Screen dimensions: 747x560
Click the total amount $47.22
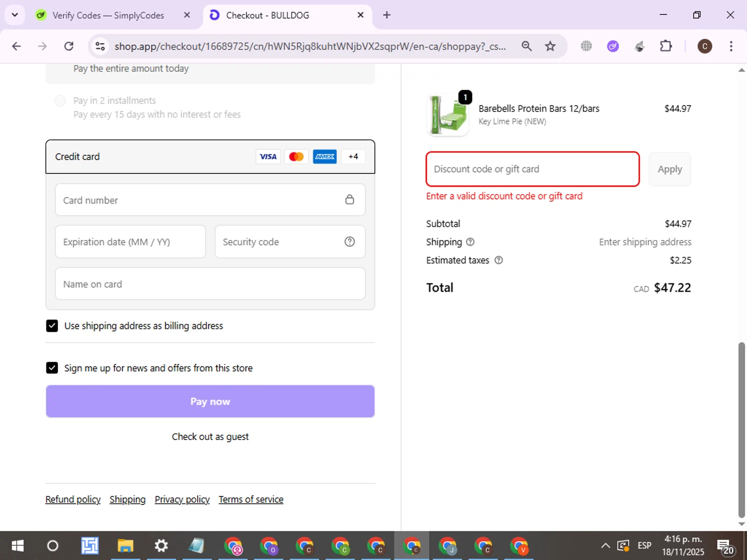pyautogui.click(x=672, y=288)
